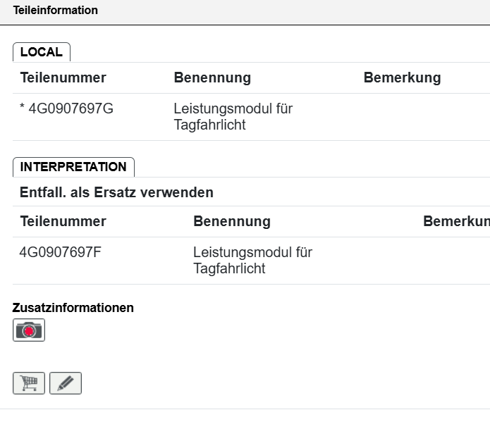Click the Zusatzinformationen heading

coord(73,308)
